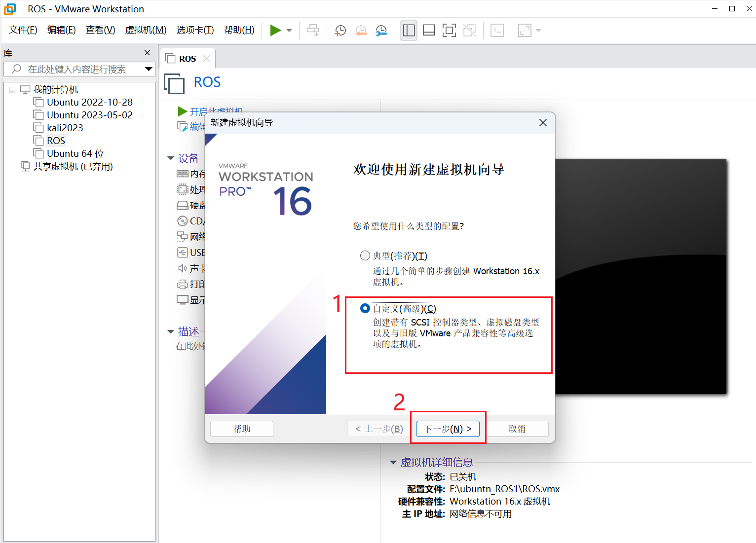This screenshot has width=756, height=543.
Task: Click the Workstation 16.x 虚拟机 compatibility text
Action: 500,501
